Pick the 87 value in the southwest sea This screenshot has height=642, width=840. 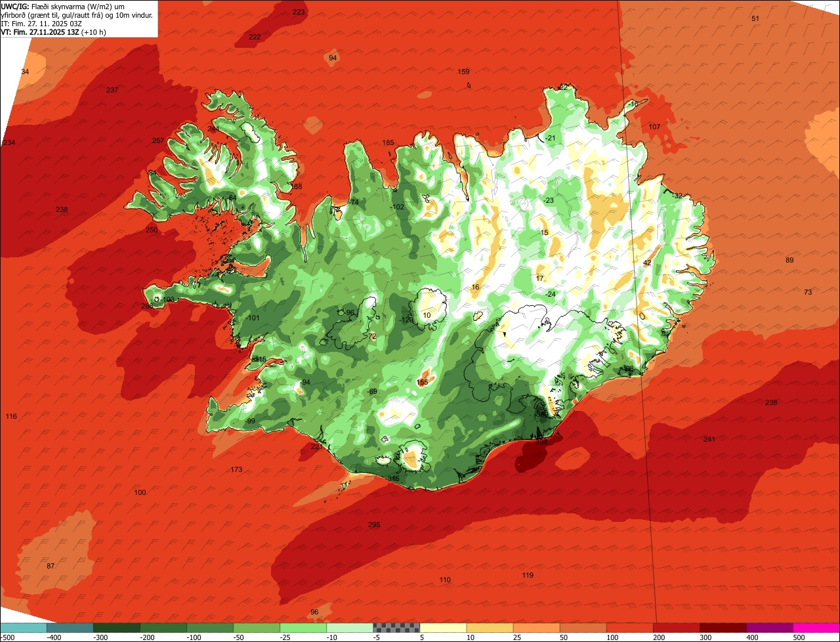pos(51,566)
